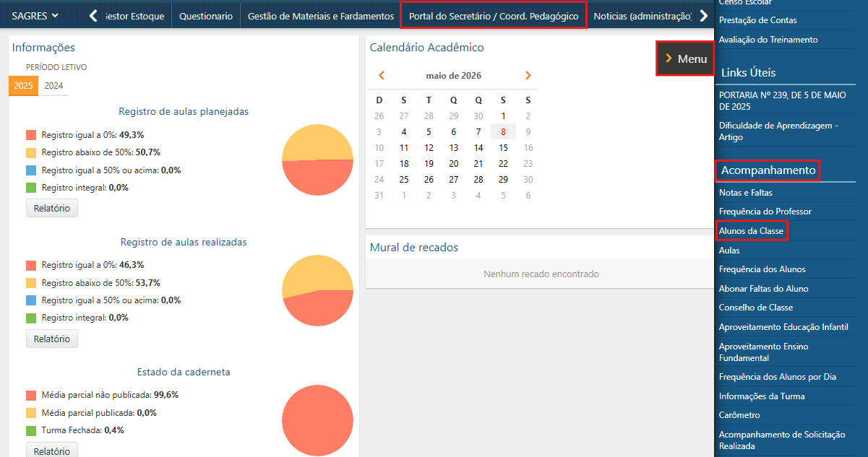
Task: Click the 'maio de 2026' calendar title
Action: [x=454, y=76]
